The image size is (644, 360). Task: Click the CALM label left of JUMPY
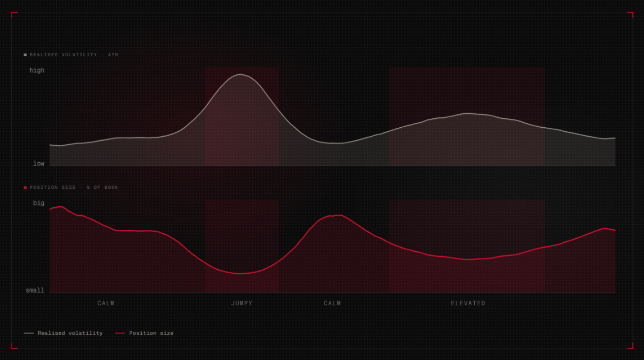(x=106, y=303)
